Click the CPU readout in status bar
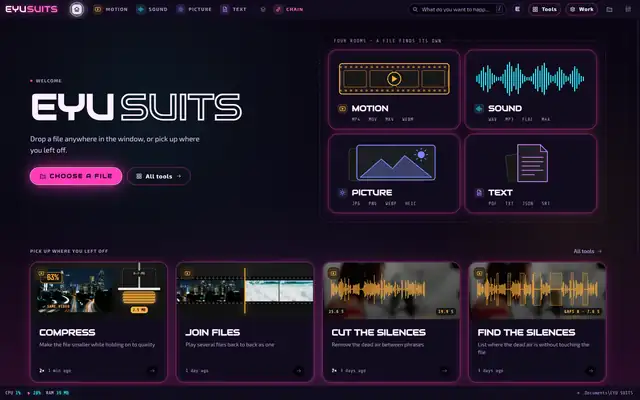The height and width of the screenshot is (400, 640). (x=13, y=393)
